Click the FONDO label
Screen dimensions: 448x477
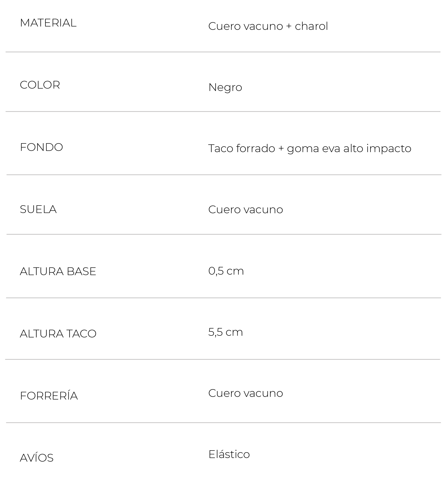41,147
